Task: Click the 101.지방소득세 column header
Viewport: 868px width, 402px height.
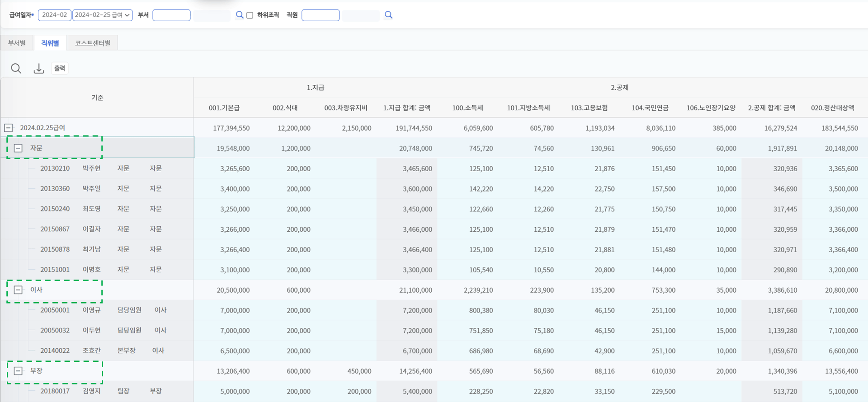Action: click(528, 108)
